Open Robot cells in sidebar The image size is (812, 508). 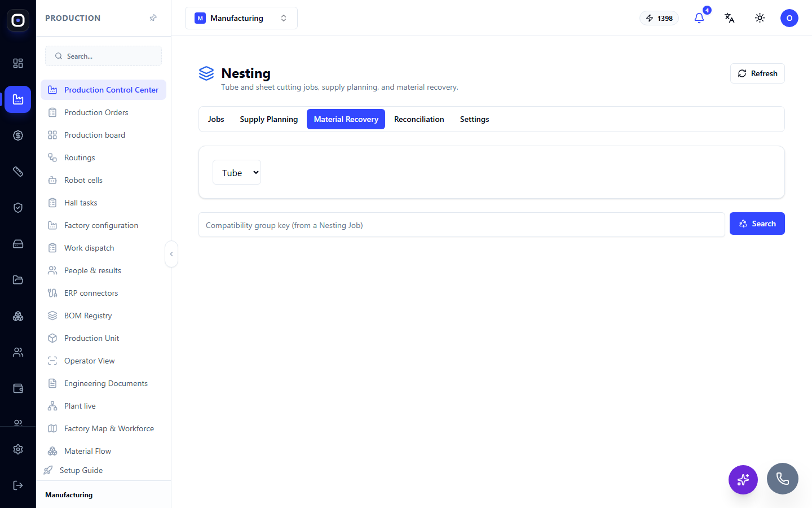coord(103,180)
